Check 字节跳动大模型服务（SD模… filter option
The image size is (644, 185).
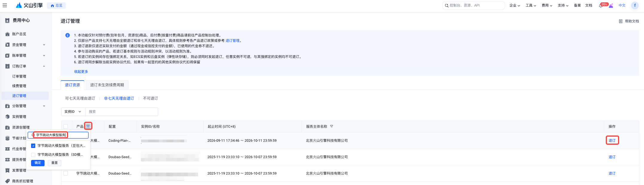pos(33,155)
